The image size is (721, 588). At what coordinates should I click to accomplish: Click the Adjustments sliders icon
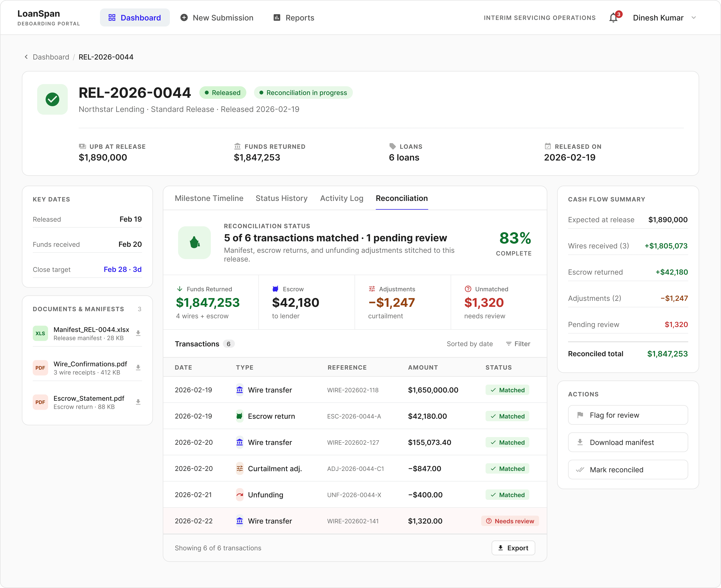(372, 289)
